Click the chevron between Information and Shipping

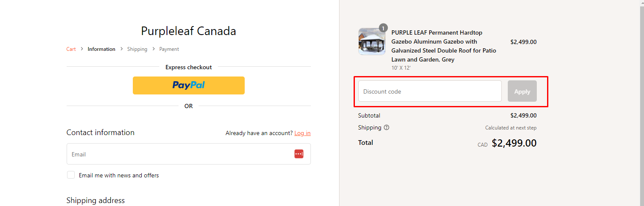[x=121, y=49]
